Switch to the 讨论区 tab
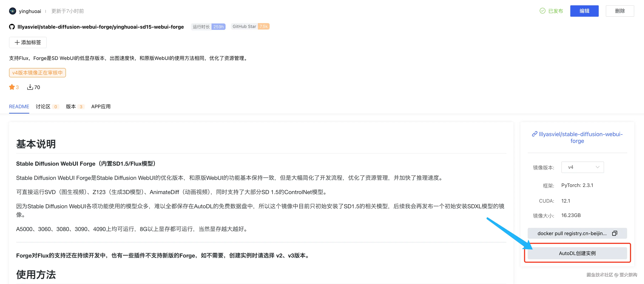Screen dimensions: 644x284 click(43, 107)
